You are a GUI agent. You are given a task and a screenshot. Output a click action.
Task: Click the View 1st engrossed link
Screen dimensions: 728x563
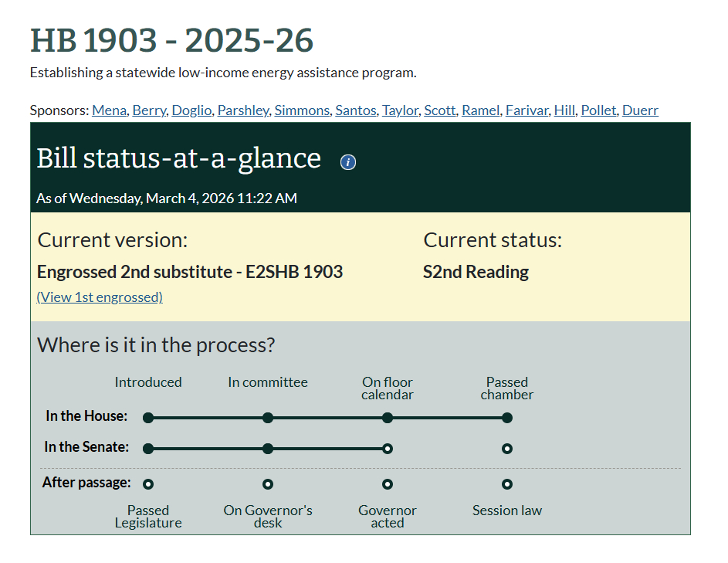click(100, 297)
